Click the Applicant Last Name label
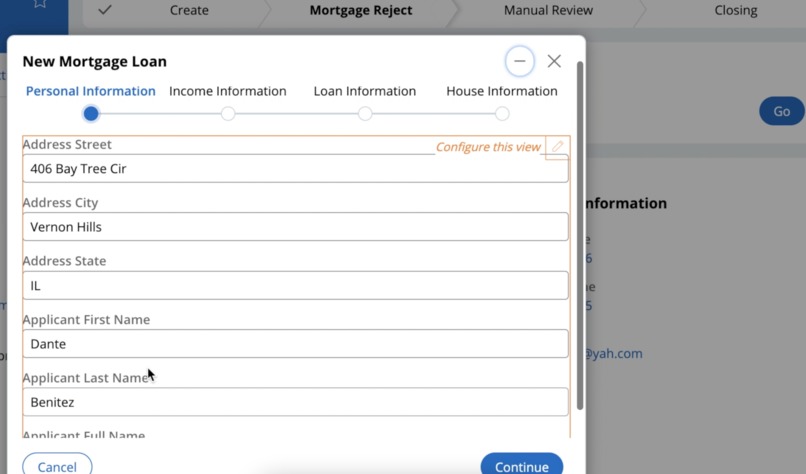806x474 pixels. coord(86,378)
